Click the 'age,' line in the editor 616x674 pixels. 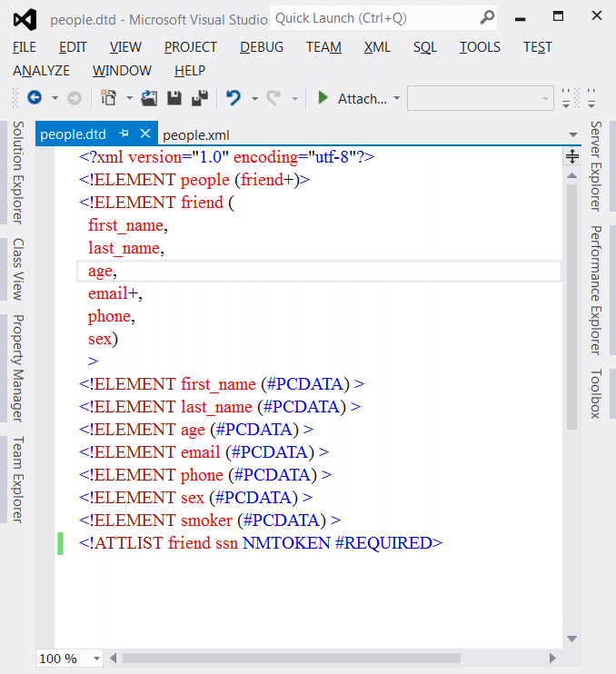coord(319,272)
